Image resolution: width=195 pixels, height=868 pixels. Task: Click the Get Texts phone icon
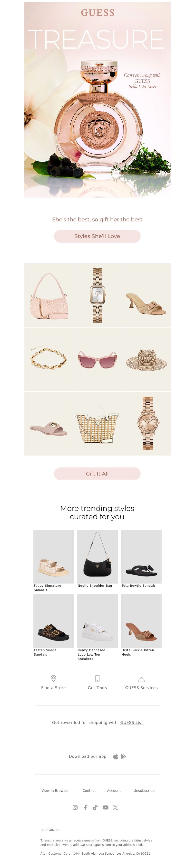pyautogui.click(x=97, y=678)
